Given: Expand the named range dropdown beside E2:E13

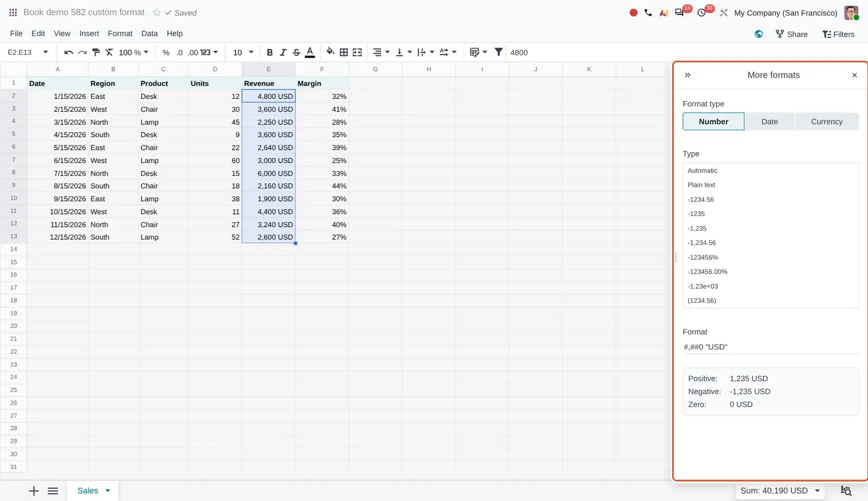Looking at the screenshot, I should (46, 52).
